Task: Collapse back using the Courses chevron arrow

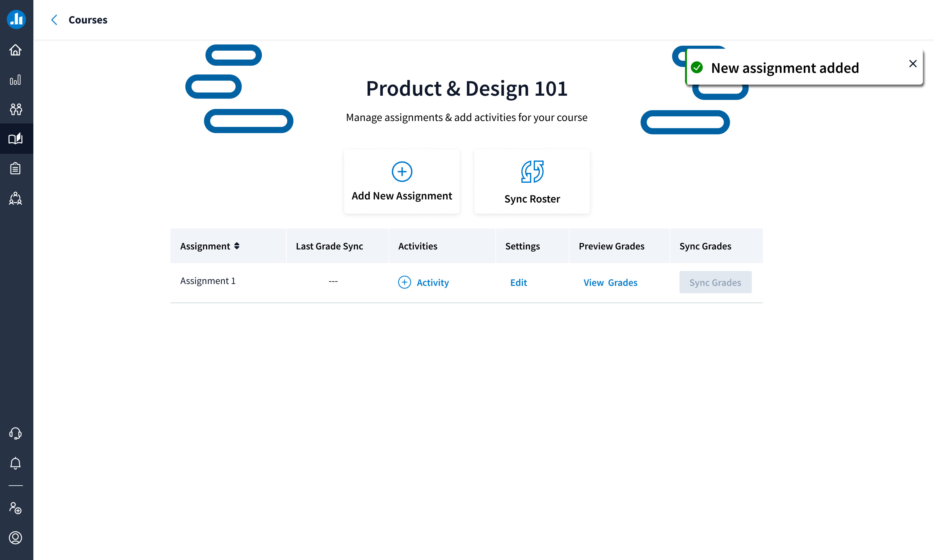Action: [54, 20]
